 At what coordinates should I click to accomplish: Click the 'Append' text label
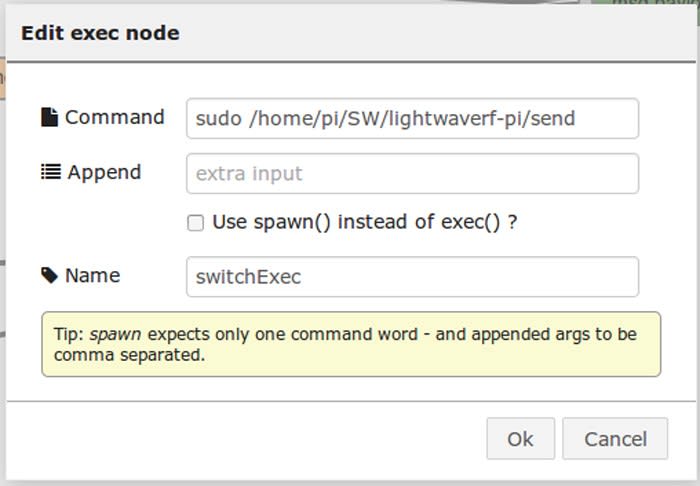[x=104, y=173]
